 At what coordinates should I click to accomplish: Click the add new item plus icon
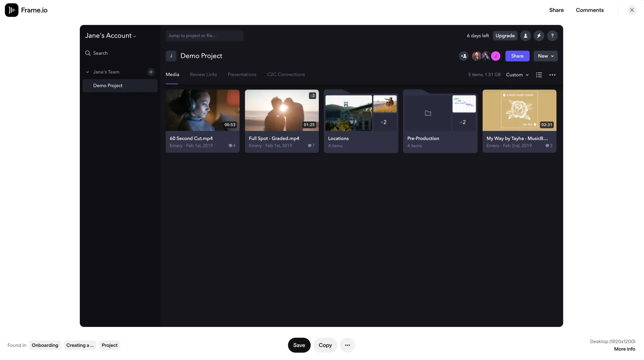[151, 72]
